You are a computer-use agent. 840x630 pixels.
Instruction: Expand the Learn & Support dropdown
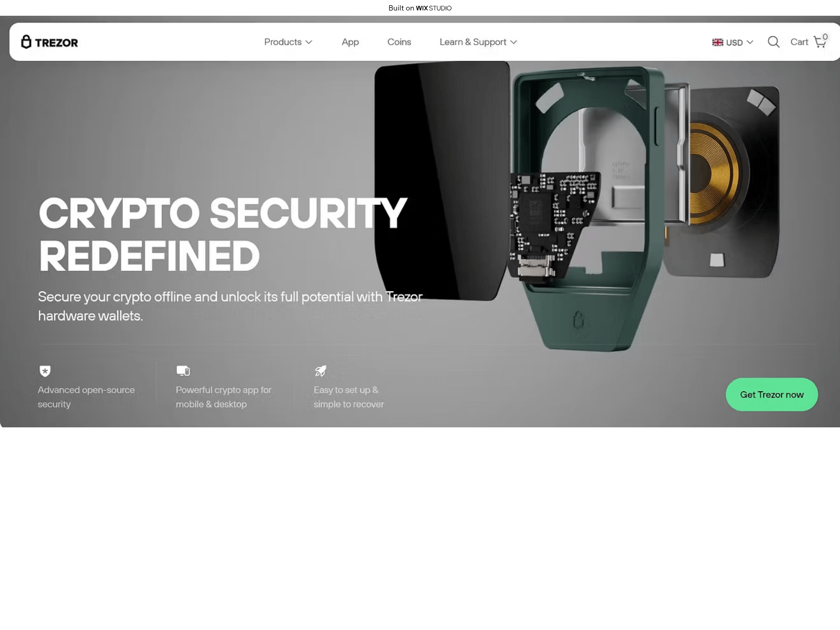478,42
